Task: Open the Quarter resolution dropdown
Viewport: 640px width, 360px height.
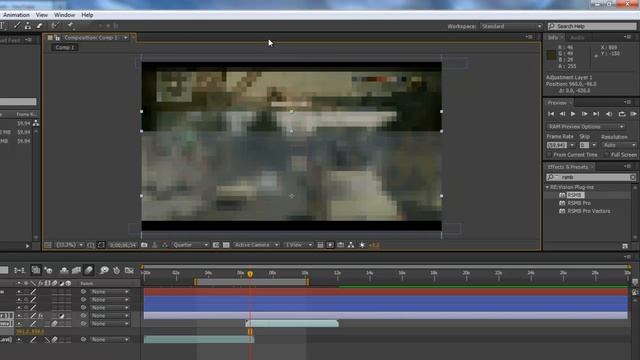Action: [x=191, y=245]
